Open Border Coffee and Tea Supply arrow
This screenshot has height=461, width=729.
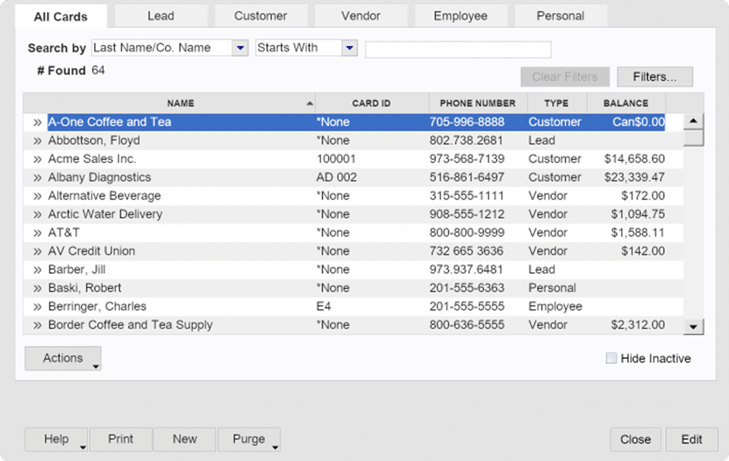click(37, 325)
